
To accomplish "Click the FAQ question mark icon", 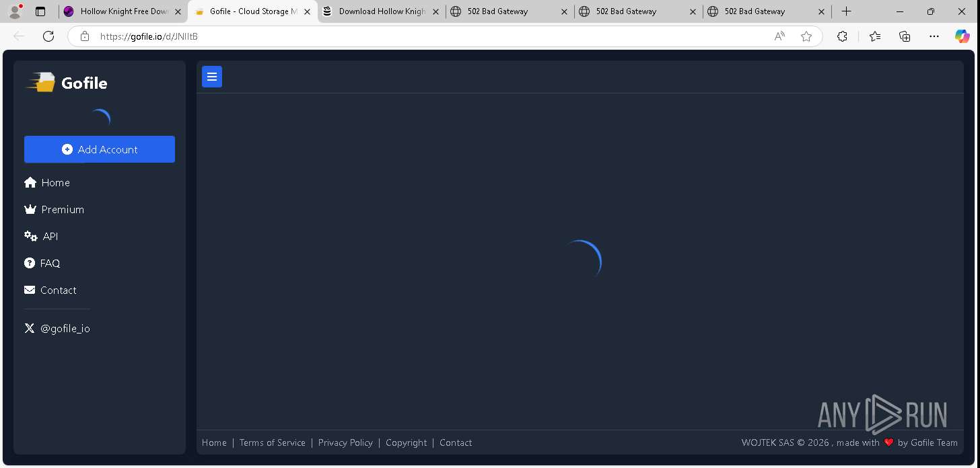I will (30, 263).
